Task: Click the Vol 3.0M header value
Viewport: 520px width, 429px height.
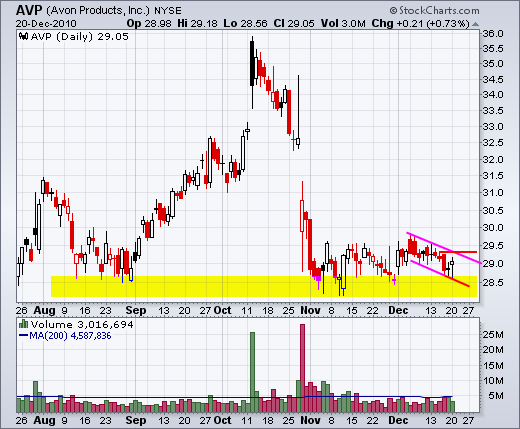Action: [343, 24]
